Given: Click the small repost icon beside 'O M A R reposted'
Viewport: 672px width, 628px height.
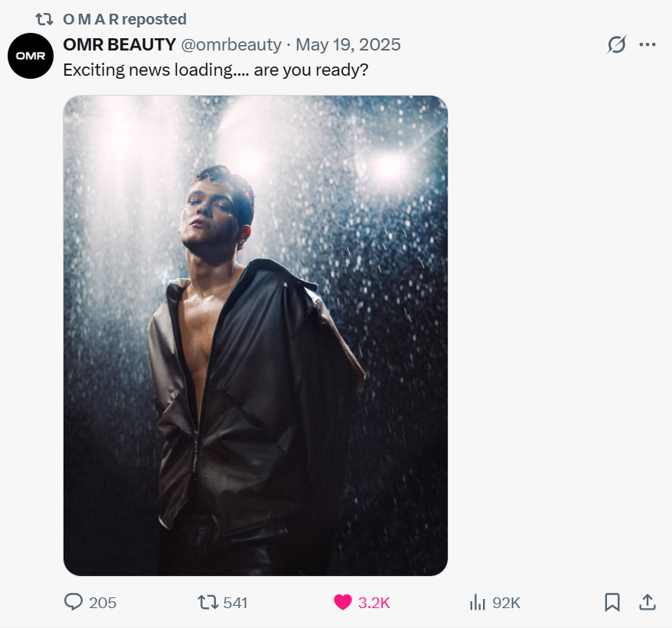Looking at the screenshot, I should [x=44, y=19].
